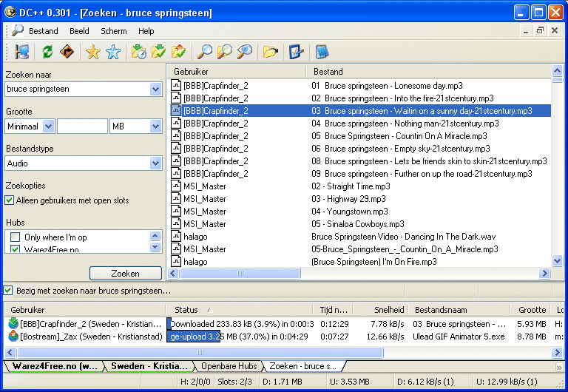Click the 'Slots: 2/3' status bar entry
This screenshot has width=568, height=392.
click(234, 382)
